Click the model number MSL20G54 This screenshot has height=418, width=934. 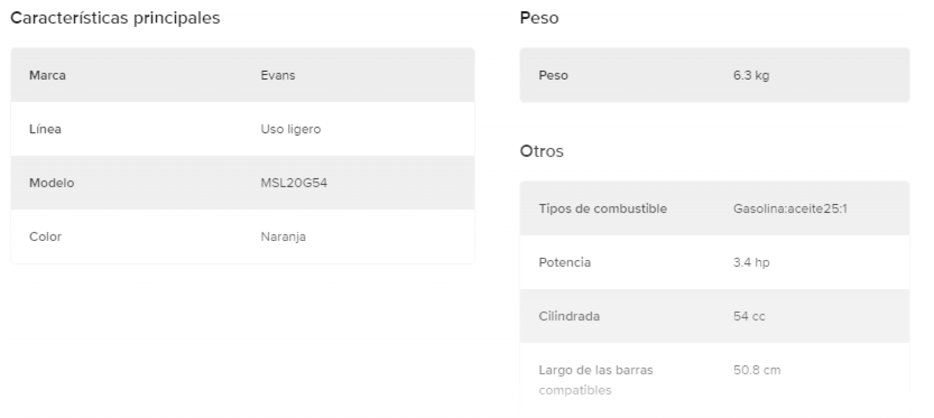pyautogui.click(x=288, y=184)
